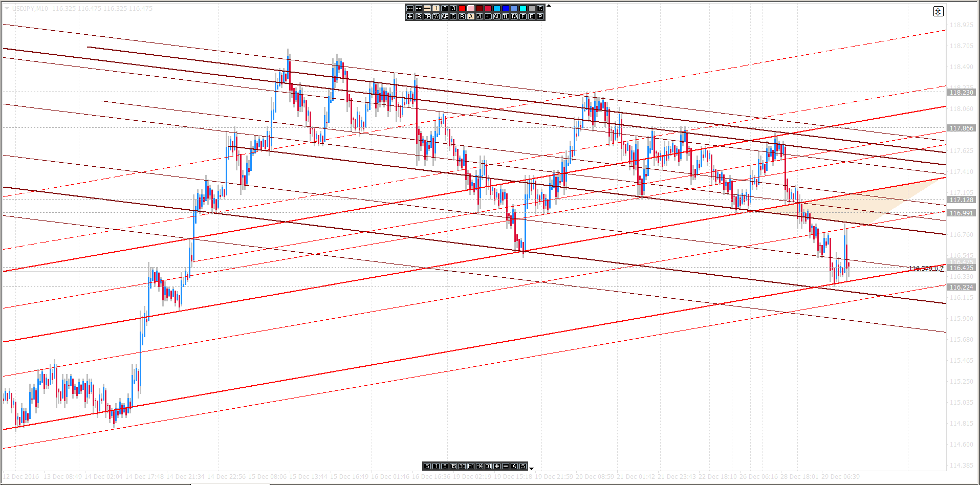Image resolution: width=980 pixels, height=485 pixels.
Task: Click the P tool button
Action: [540, 16]
